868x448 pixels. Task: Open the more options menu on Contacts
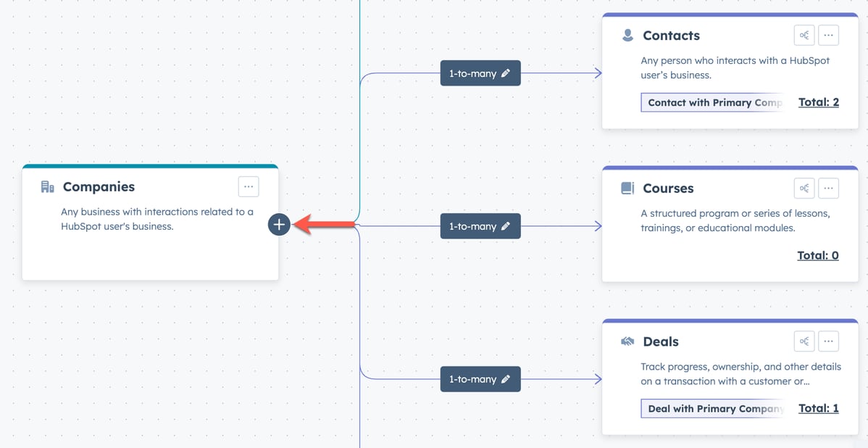(828, 35)
